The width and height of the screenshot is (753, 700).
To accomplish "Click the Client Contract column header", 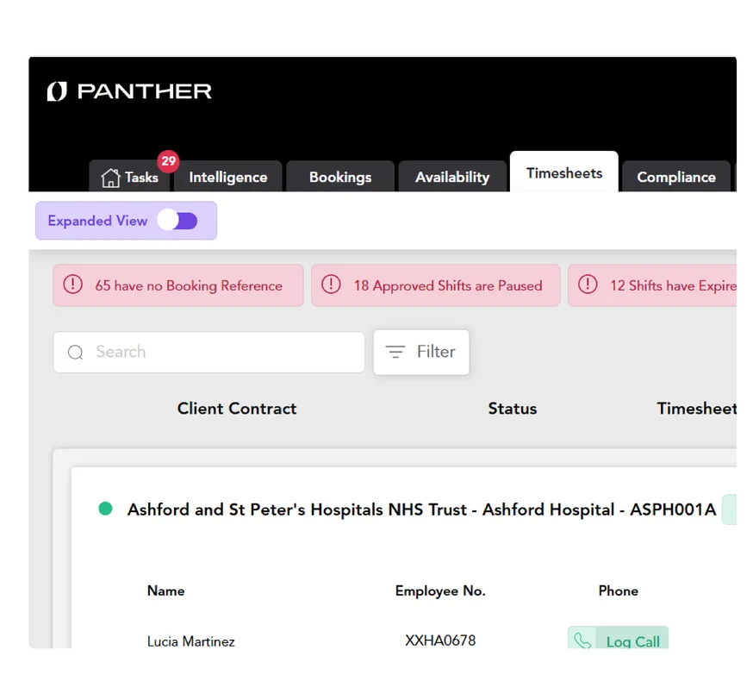I will click(237, 409).
